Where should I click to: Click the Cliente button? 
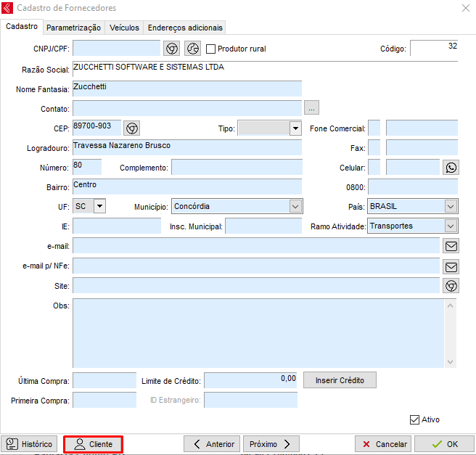(93, 444)
